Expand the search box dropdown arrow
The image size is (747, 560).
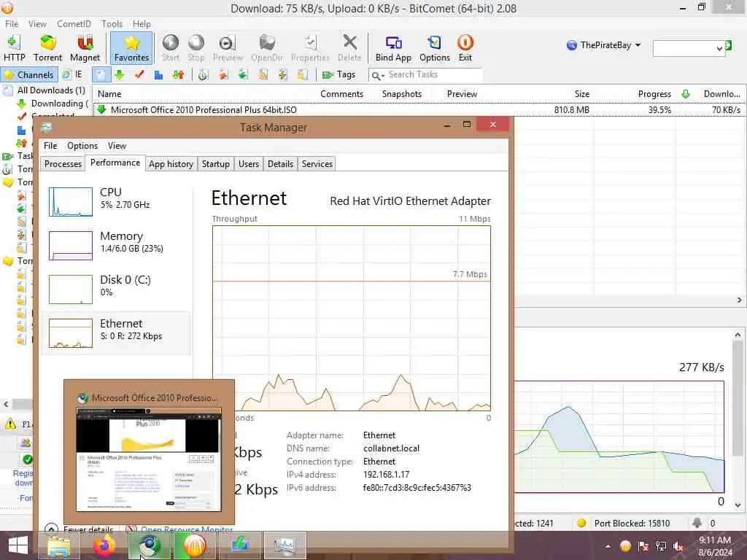[x=719, y=48]
